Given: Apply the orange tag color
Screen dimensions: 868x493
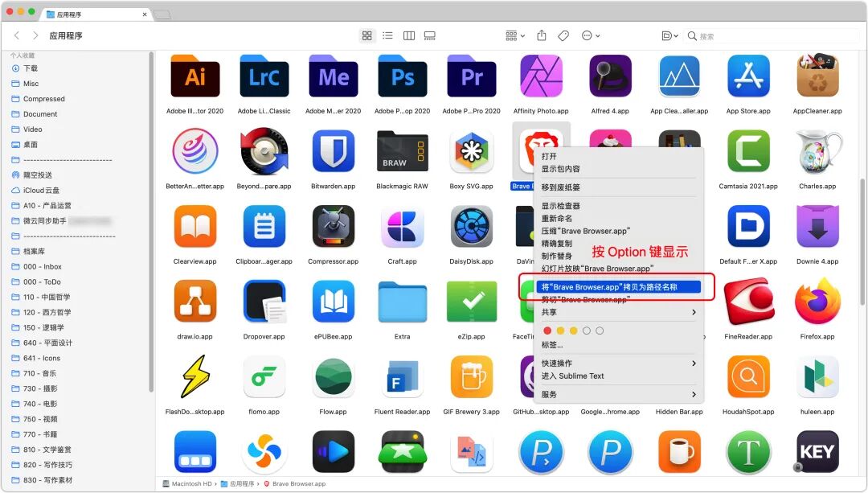Looking at the screenshot, I should tap(560, 331).
